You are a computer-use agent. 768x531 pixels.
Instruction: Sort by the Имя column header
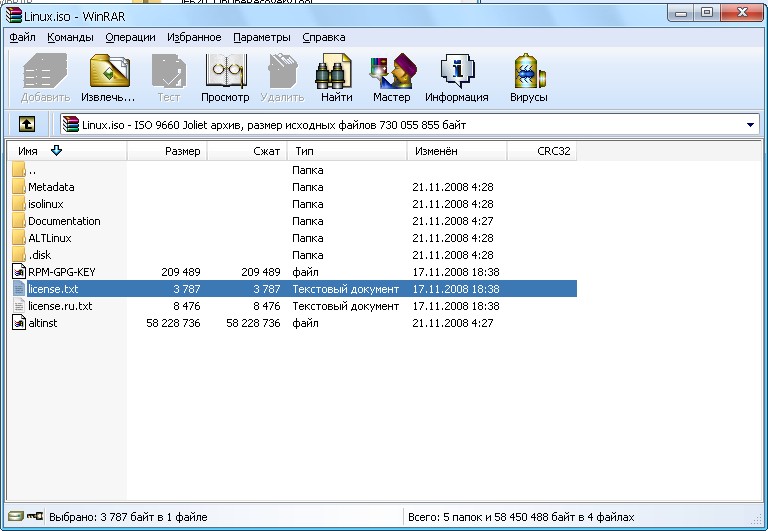pos(28,151)
